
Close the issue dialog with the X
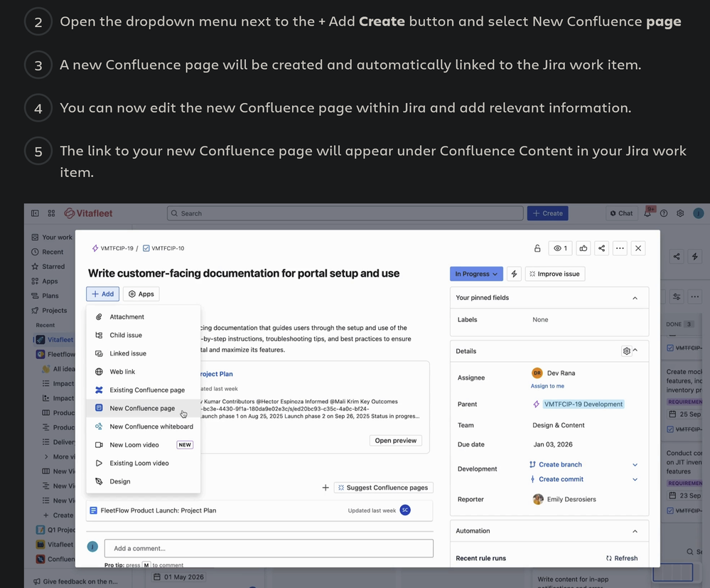[x=638, y=248]
